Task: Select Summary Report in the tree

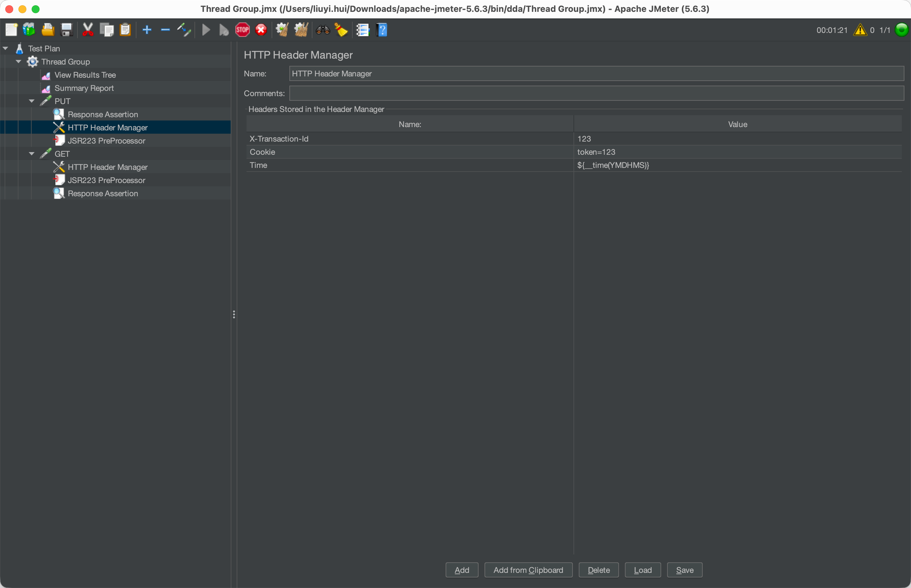Action: point(84,88)
